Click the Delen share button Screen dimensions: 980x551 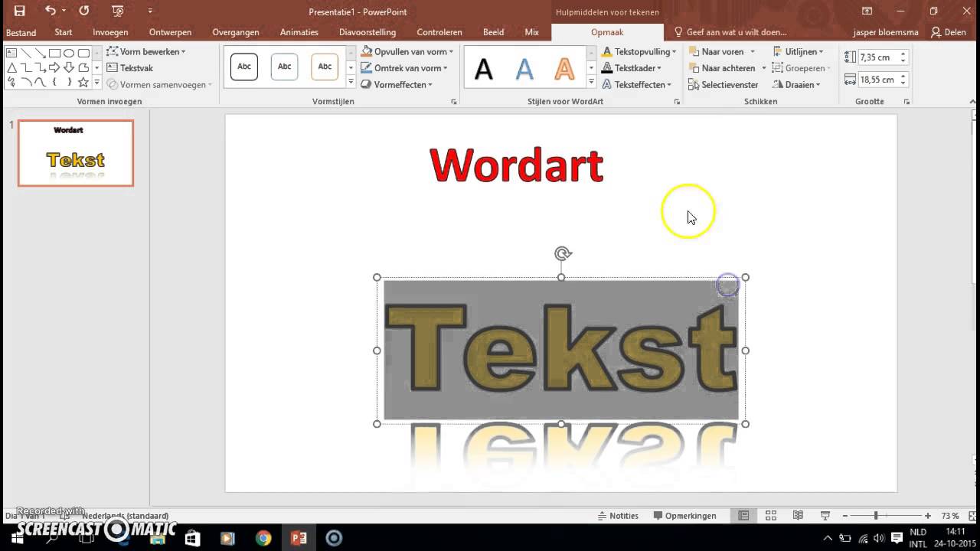click(x=949, y=32)
